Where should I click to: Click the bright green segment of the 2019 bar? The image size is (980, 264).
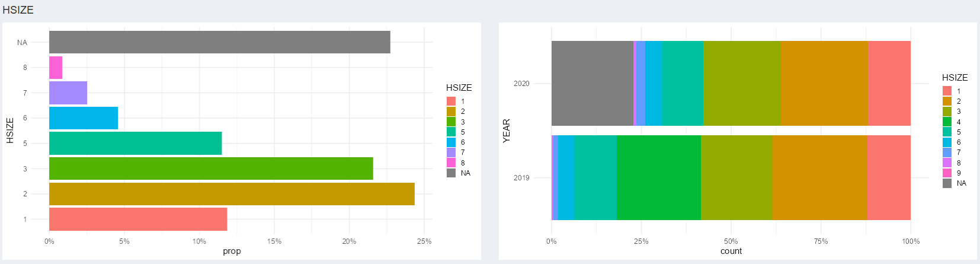[x=659, y=177]
